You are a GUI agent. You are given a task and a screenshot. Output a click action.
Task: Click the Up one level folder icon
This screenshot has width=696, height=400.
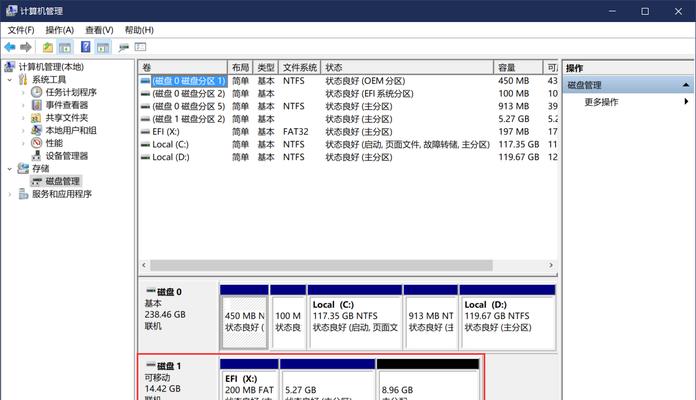click(x=47, y=47)
